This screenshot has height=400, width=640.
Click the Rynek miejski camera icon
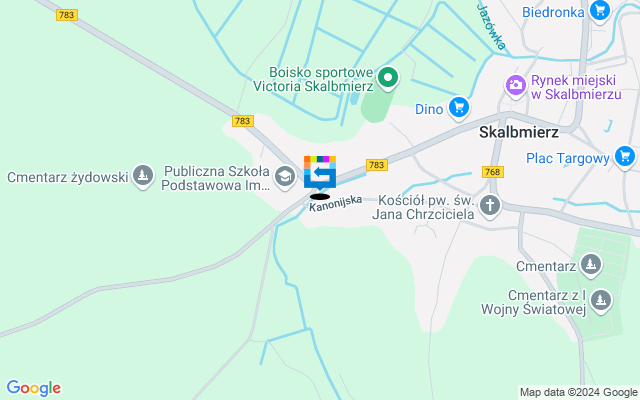coord(516,86)
